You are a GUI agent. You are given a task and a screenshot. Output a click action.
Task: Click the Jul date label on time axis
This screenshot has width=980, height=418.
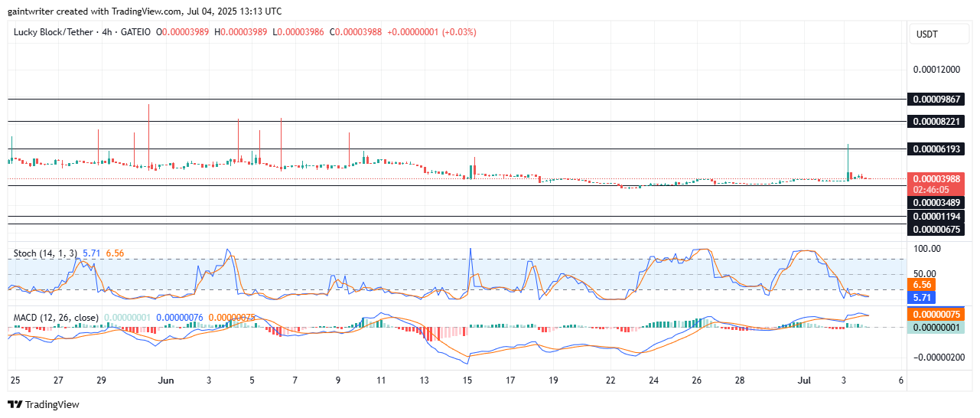[804, 380]
